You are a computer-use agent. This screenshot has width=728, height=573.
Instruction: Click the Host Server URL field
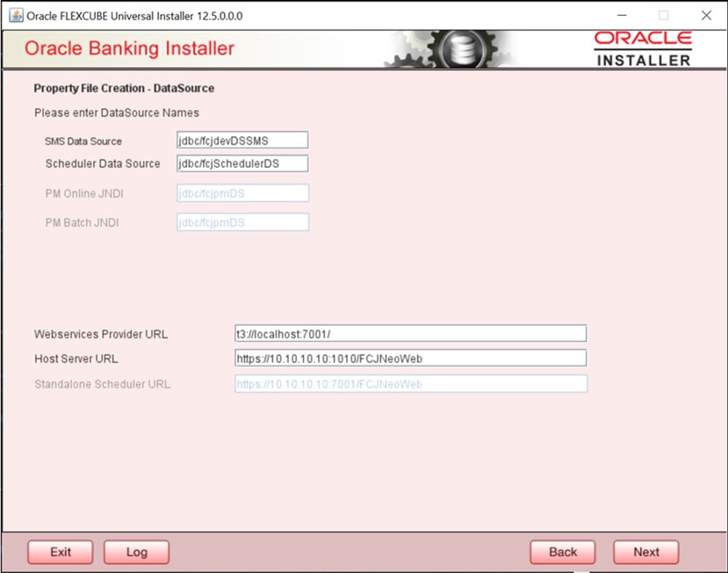(410, 359)
